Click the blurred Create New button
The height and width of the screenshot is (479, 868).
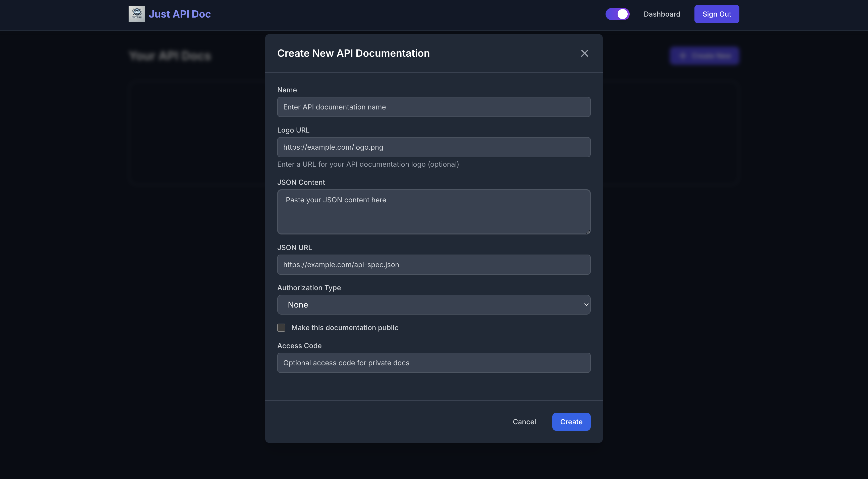(704, 56)
